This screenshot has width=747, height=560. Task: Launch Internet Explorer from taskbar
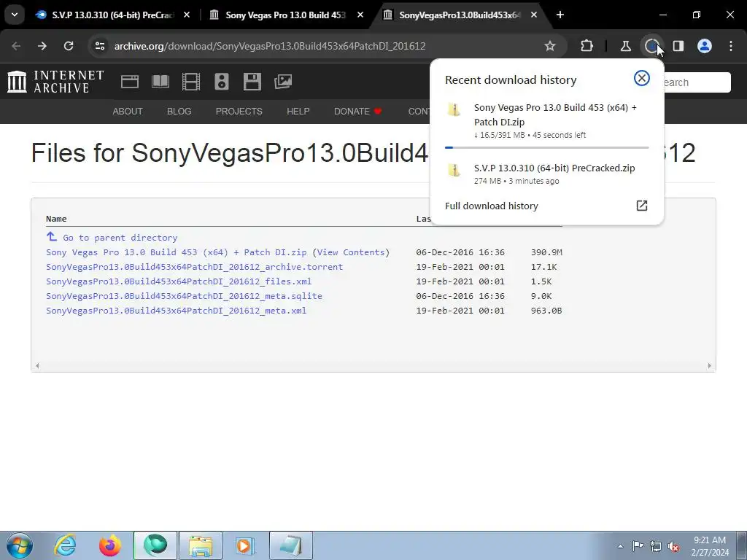point(65,545)
